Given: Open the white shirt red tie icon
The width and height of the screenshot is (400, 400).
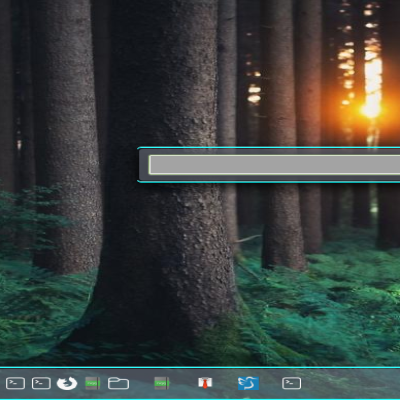Looking at the screenshot, I should tap(205, 383).
